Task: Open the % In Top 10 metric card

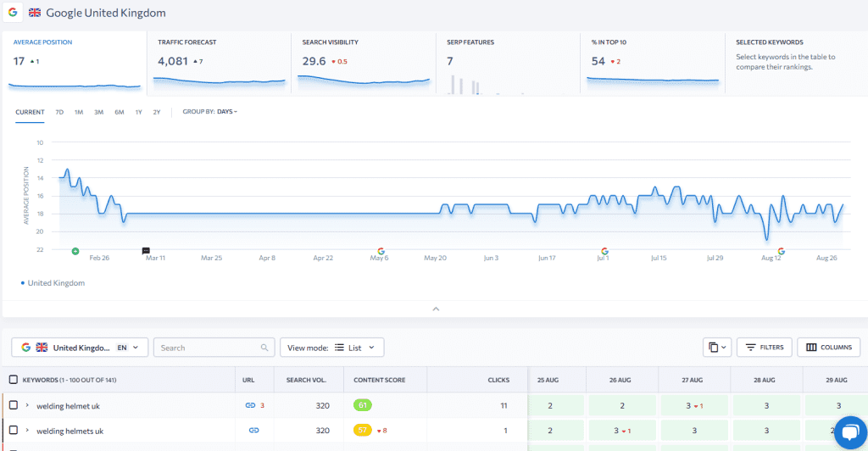Action: coord(652,63)
